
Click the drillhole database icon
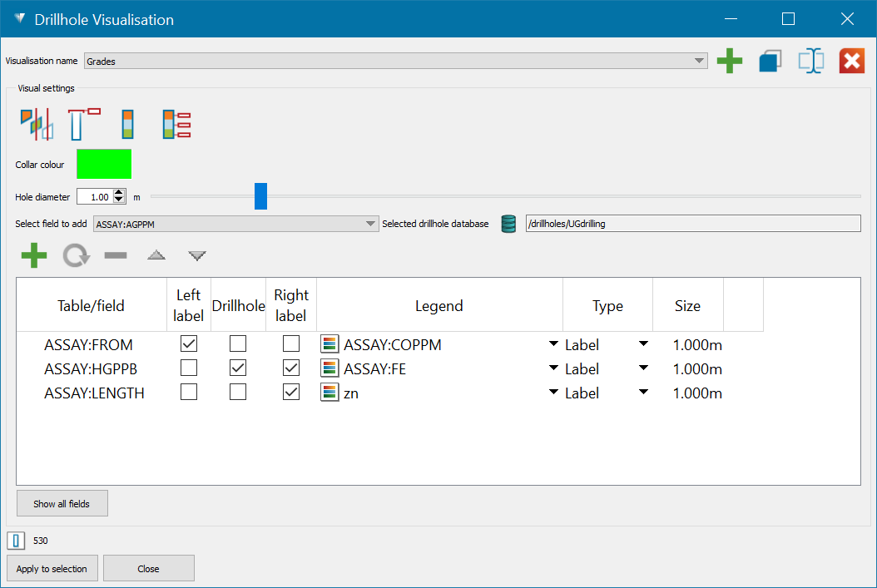click(509, 223)
